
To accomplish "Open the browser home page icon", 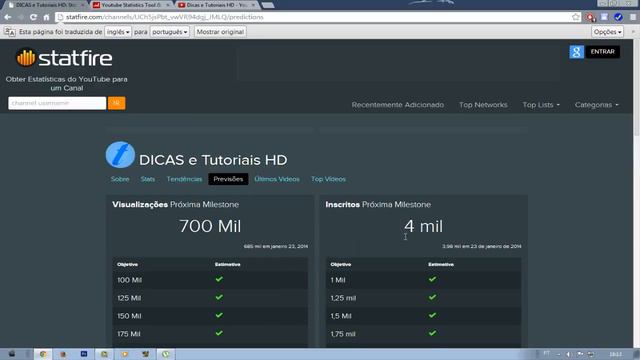I will point(46,17).
